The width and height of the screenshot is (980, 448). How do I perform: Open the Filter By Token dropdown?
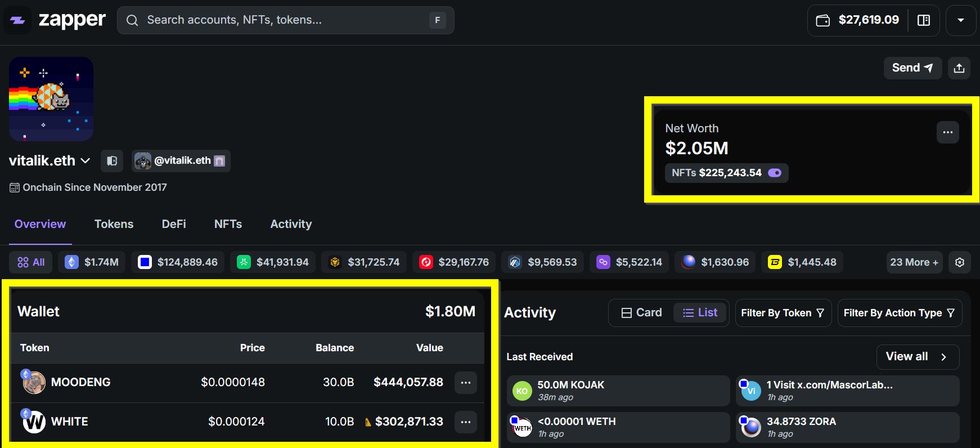[x=783, y=313]
